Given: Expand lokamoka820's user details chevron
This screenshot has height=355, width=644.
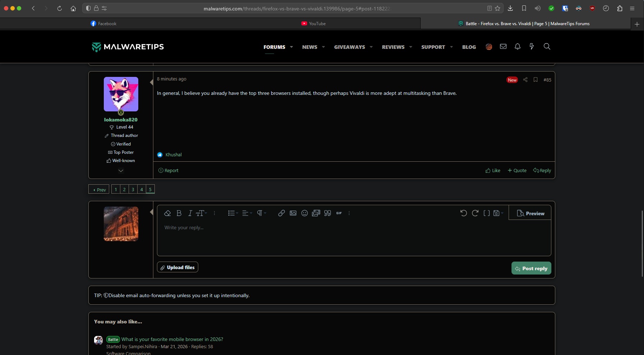Looking at the screenshot, I should coord(121,171).
